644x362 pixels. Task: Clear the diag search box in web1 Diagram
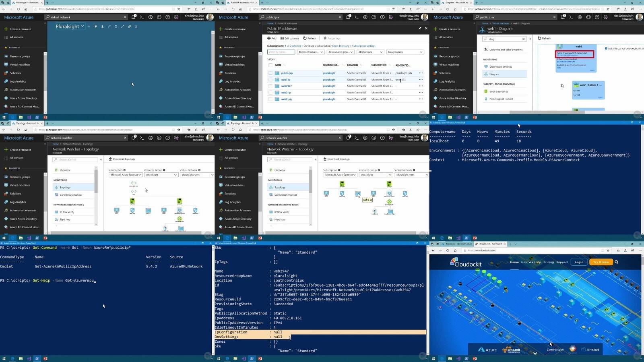click(x=523, y=39)
